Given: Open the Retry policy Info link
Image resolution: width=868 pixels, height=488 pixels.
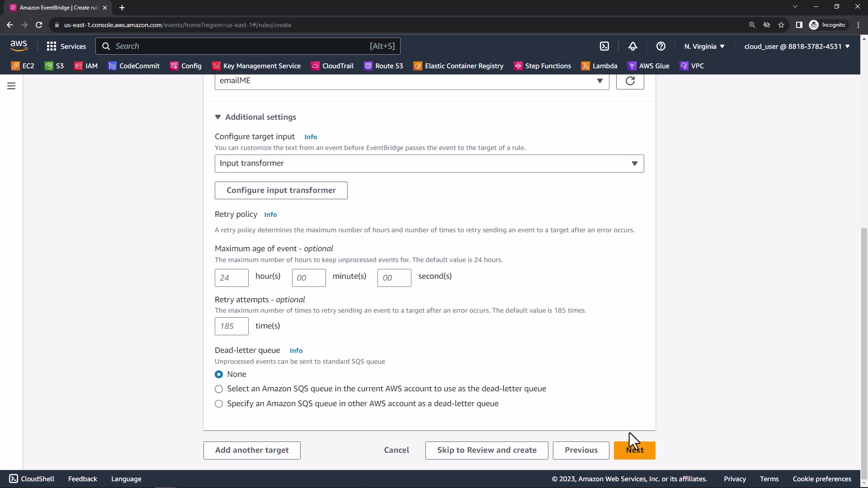Looking at the screenshot, I should pos(270,215).
